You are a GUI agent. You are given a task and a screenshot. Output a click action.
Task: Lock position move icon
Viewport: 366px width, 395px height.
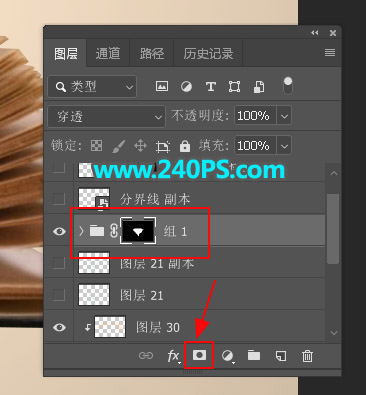click(x=140, y=146)
